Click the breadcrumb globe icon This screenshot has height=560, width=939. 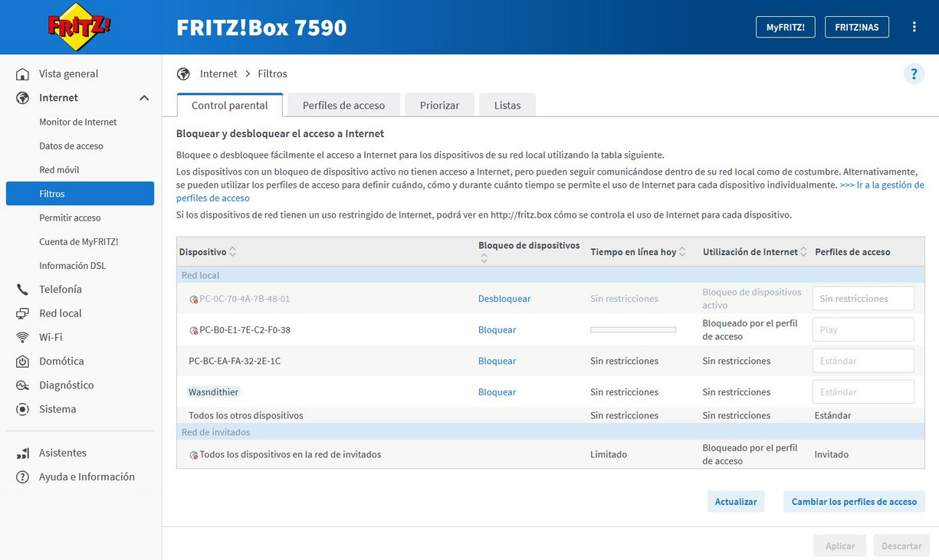(x=183, y=74)
